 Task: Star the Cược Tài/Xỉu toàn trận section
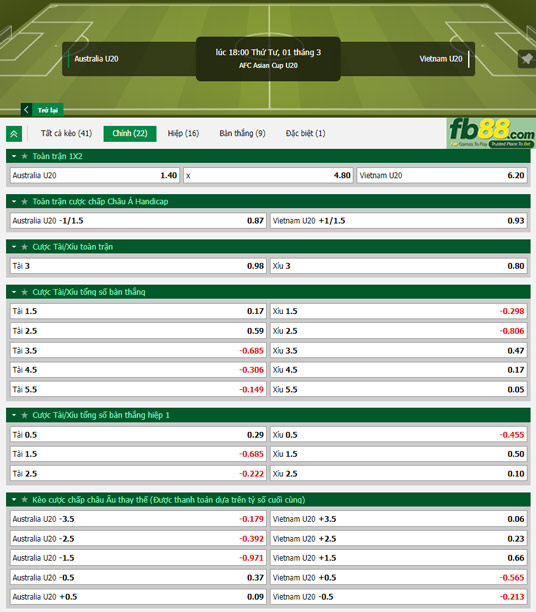(x=25, y=247)
